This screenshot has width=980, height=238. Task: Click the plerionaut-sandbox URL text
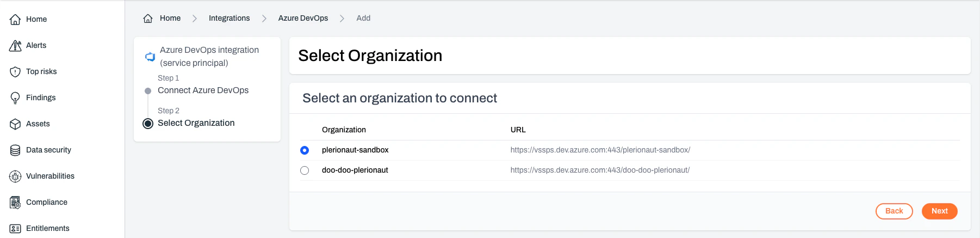[600, 150]
